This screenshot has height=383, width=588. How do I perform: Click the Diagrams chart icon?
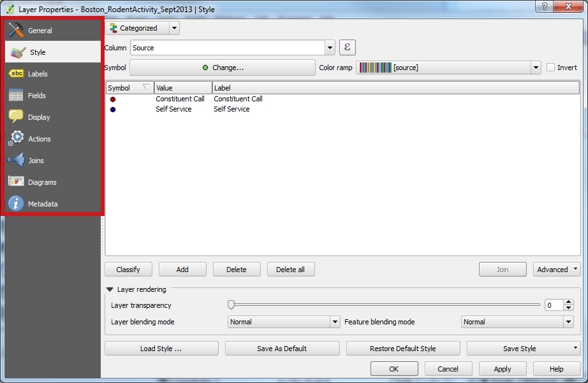16,182
